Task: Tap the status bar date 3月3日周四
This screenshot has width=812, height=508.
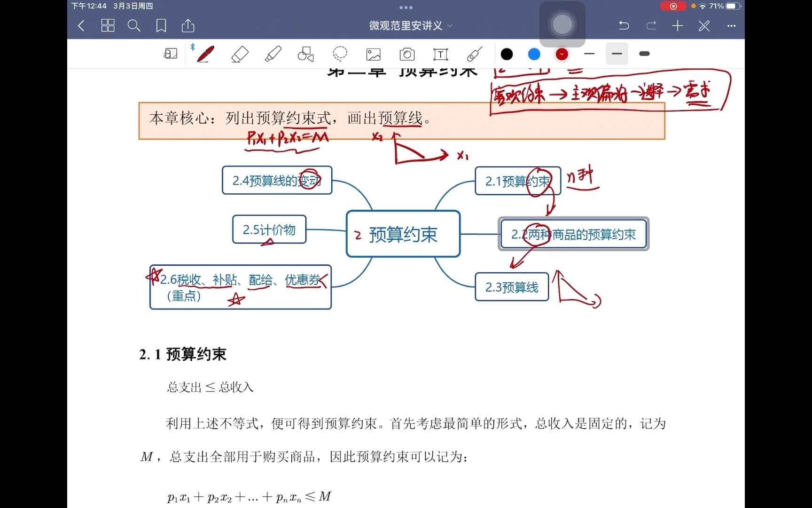Action: 133,6
